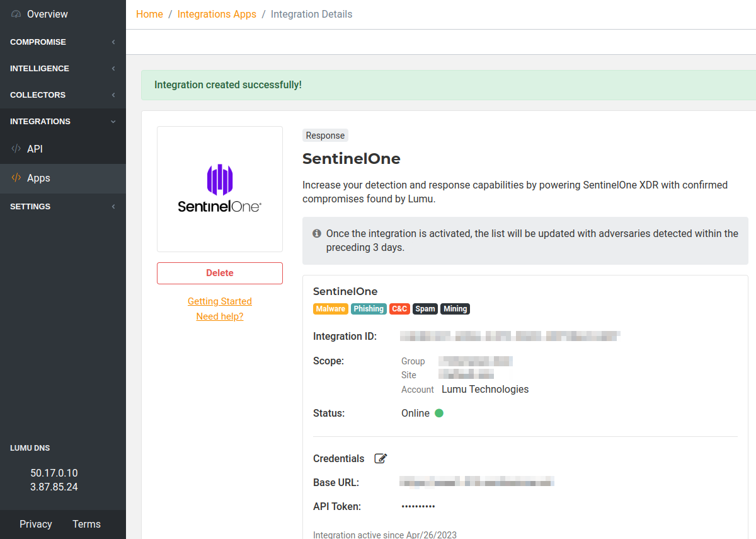Edit credentials using the pencil icon
The image size is (756, 539).
coord(381,458)
